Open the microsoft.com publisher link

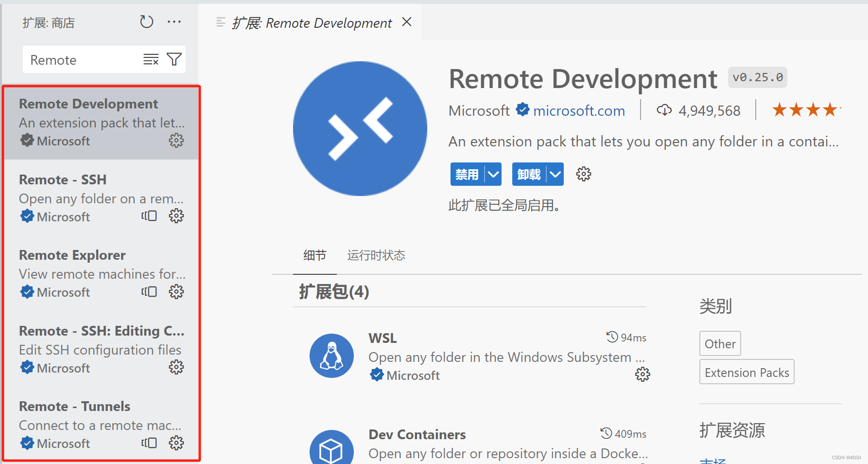click(578, 110)
